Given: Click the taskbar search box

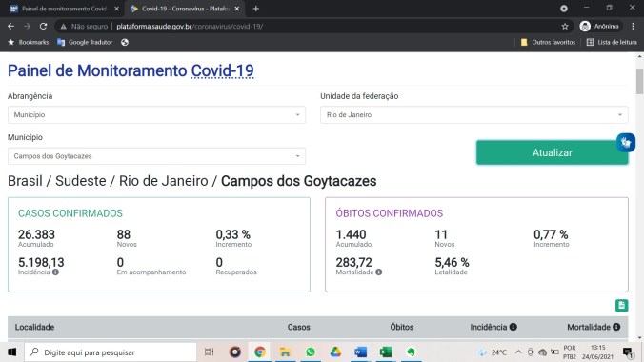Looking at the screenshot, I should tap(111, 352).
